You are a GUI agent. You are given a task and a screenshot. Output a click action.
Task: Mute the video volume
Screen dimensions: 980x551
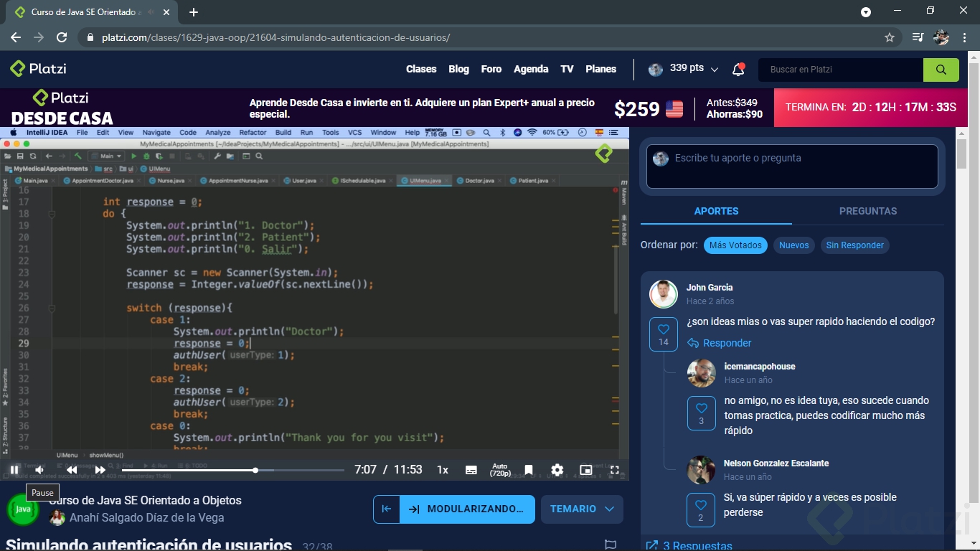click(x=39, y=470)
